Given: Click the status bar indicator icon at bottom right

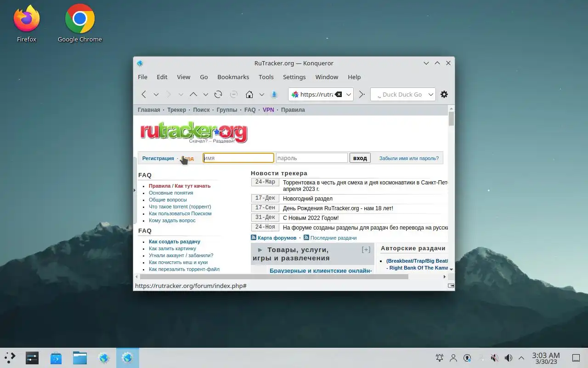Looking at the screenshot, I should (451, 286).
